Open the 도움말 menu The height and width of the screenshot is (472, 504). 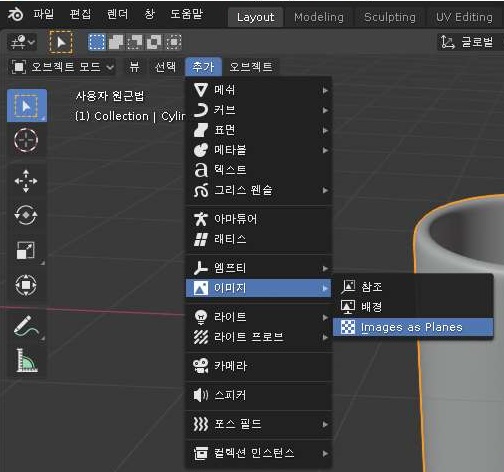[x=186, y=14]
